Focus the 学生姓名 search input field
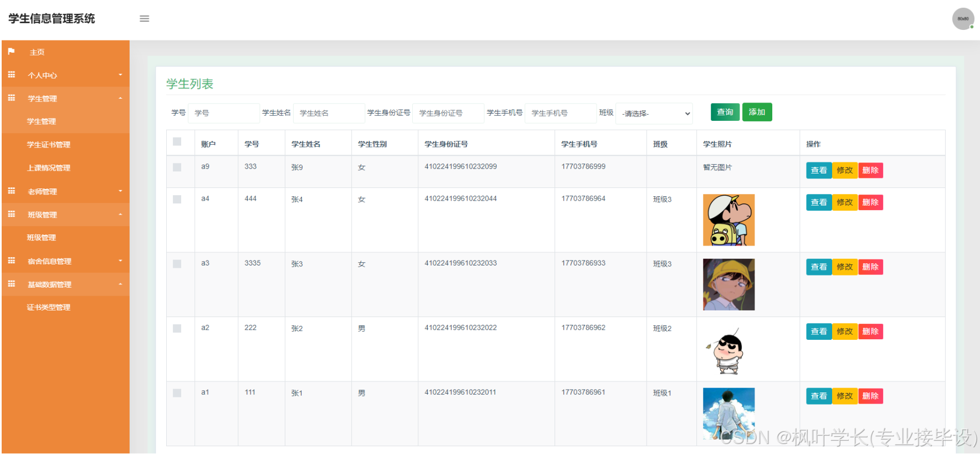The height and width of the screenshot is (454, 980). click(x=329, y=113)
